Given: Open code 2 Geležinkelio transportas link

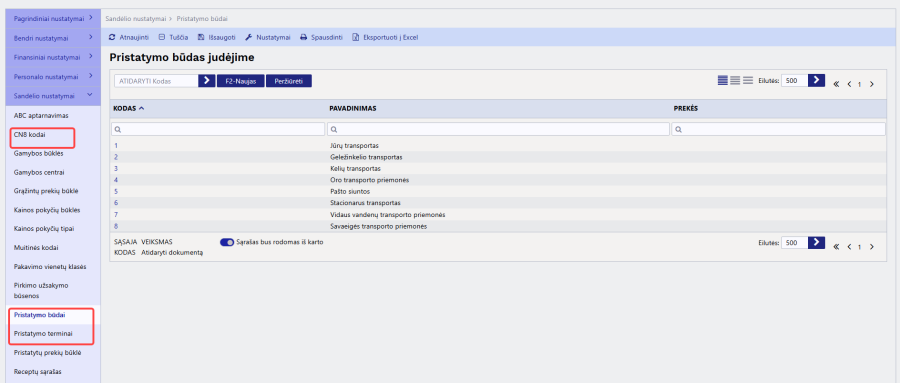Looking at the screenshot, I should (x=116, y=157).
